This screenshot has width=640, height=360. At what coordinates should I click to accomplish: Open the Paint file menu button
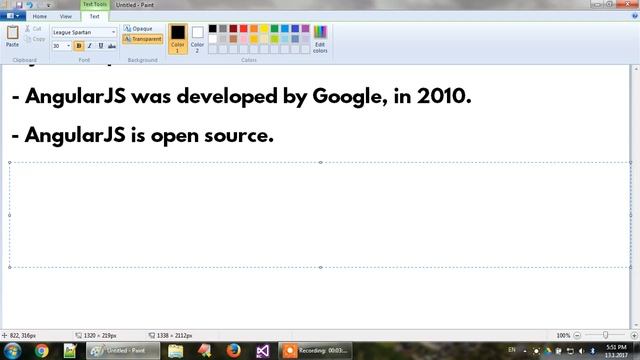(x=13, y=16)
